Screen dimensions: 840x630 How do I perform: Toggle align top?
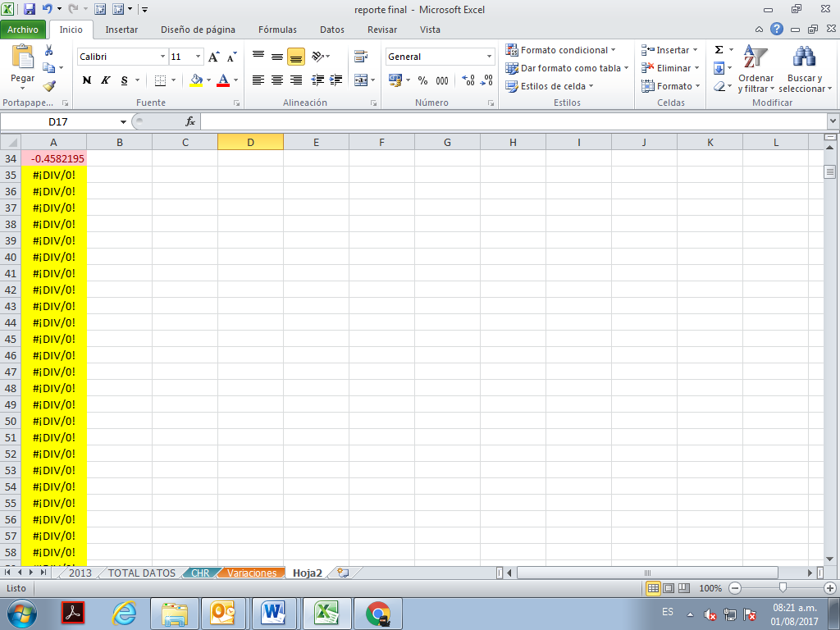[258, 57]
